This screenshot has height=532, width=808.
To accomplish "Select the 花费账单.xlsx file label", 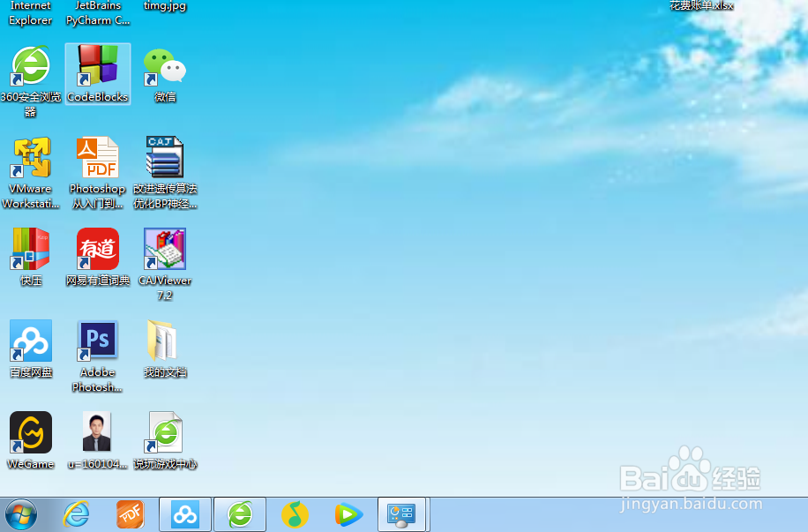I will pyautogui.click(x=701, y=5).
